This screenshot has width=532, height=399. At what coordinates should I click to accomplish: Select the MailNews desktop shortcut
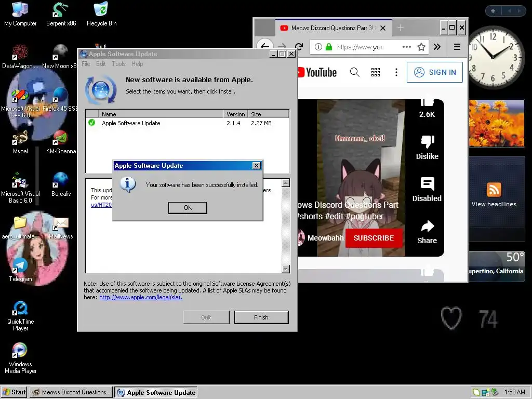point(61,228)
